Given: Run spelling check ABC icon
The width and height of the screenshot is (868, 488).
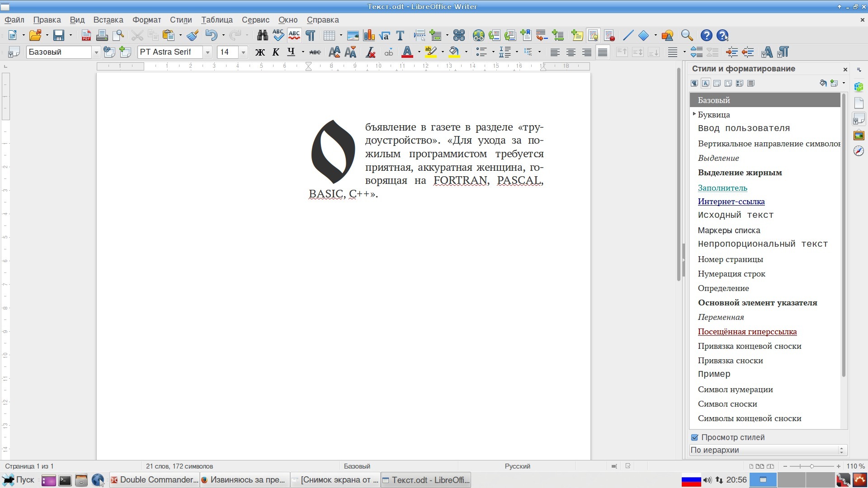Looking at the screenshot, I should tap(278, 35).
